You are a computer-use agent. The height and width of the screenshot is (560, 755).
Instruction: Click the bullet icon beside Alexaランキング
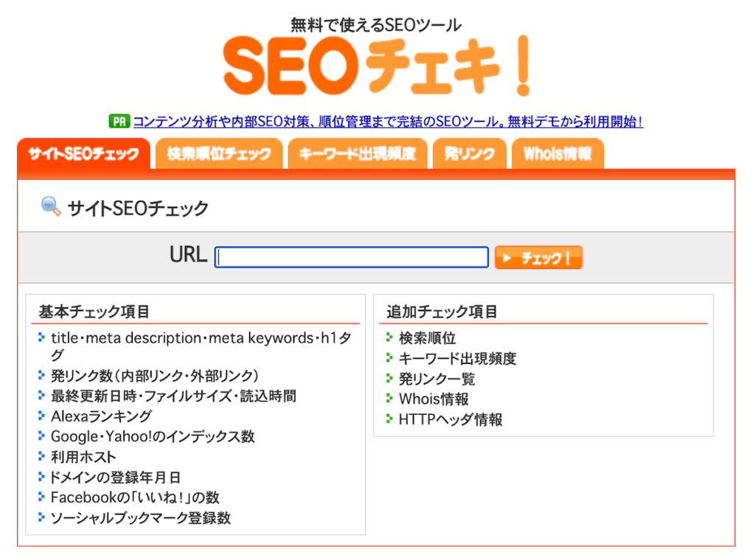click(42, 416)
